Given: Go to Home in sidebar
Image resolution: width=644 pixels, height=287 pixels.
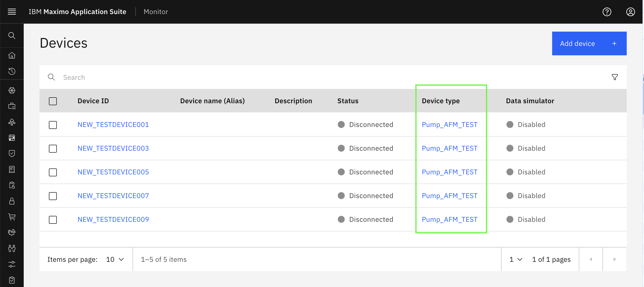Looking at the screenshot, I should pos(12,56).
